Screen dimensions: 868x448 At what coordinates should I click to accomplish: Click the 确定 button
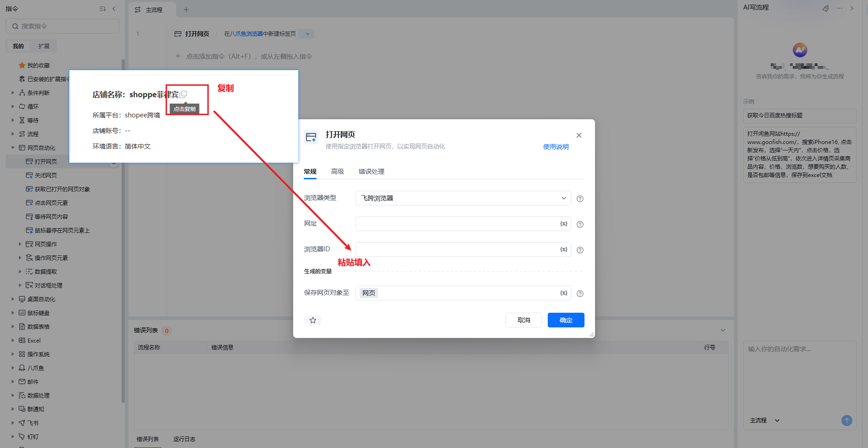pos(566,320)
